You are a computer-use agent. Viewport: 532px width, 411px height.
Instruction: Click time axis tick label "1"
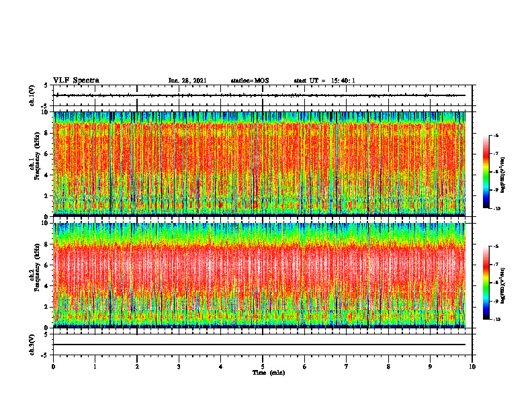[x=95, y=367]
